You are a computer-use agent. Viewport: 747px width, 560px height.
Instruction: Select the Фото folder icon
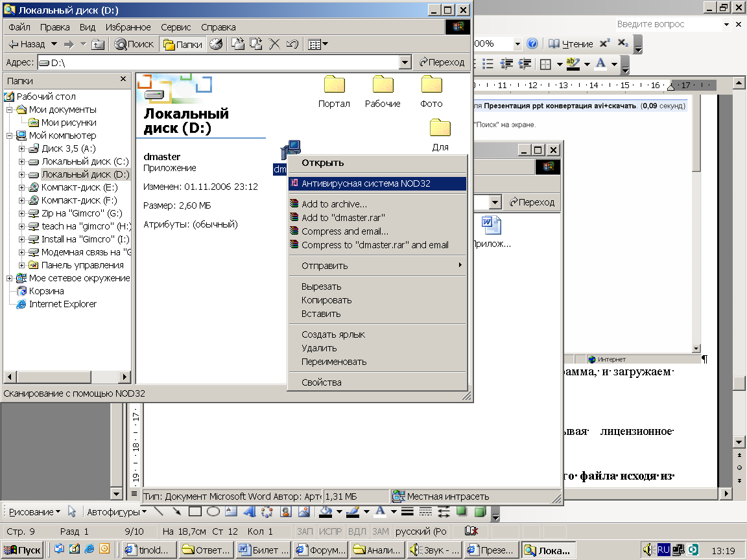tap(431, 92)
